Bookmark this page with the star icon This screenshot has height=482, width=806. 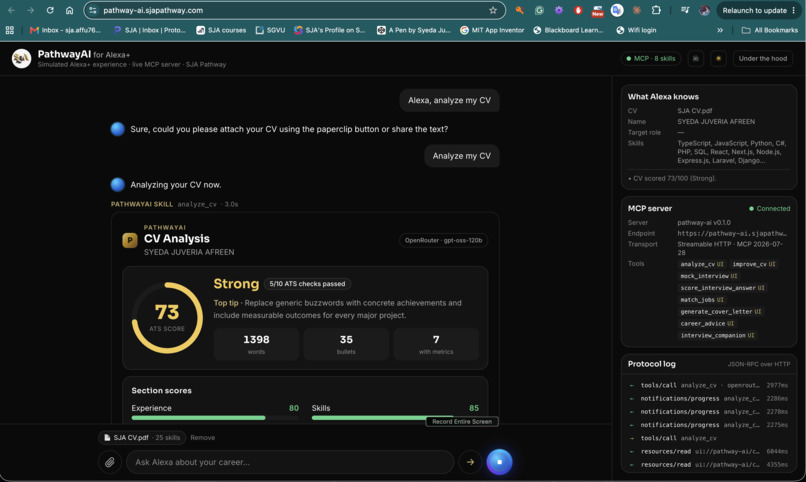tap(493, 10)
